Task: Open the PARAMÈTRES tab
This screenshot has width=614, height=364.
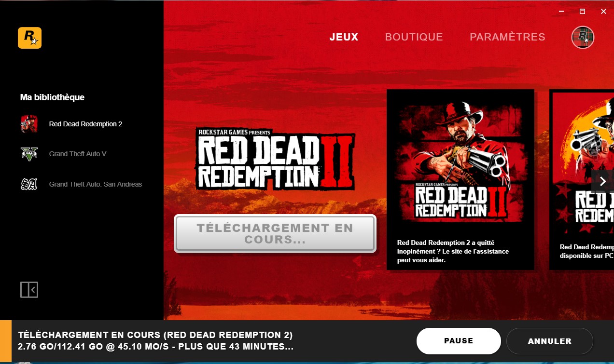Action: click(x=508, y=37)
